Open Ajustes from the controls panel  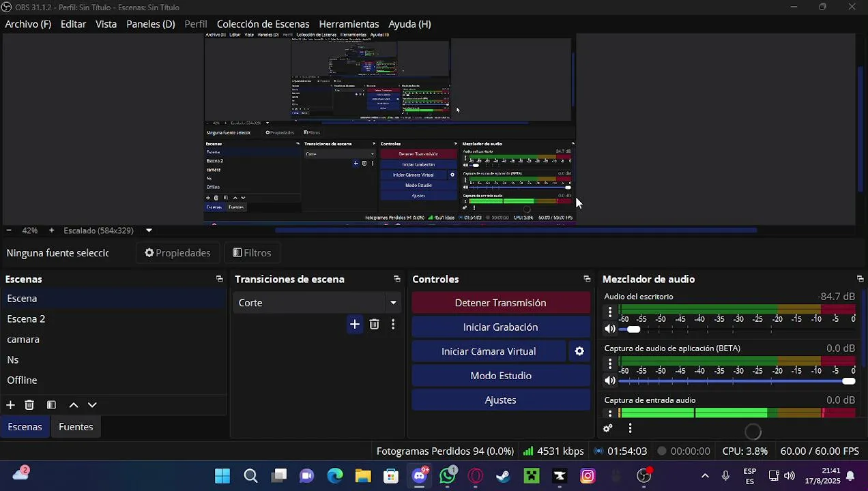click(x=501, y=400)
